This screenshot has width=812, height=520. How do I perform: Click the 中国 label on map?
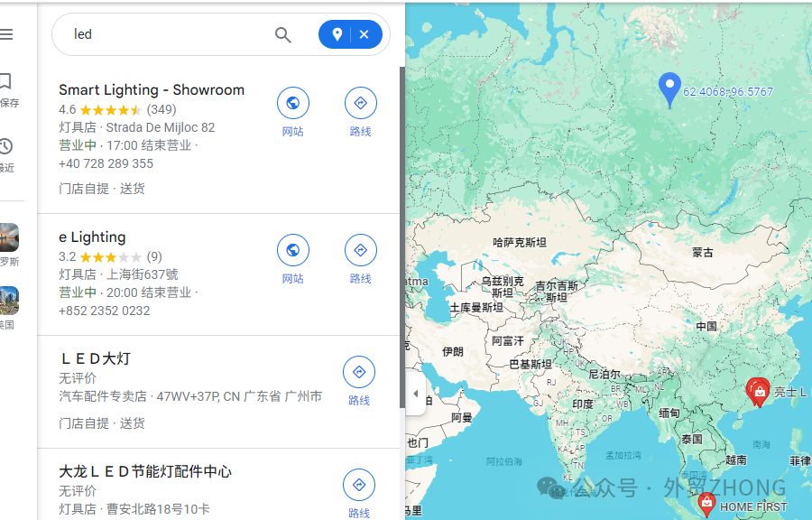(706, 326)
